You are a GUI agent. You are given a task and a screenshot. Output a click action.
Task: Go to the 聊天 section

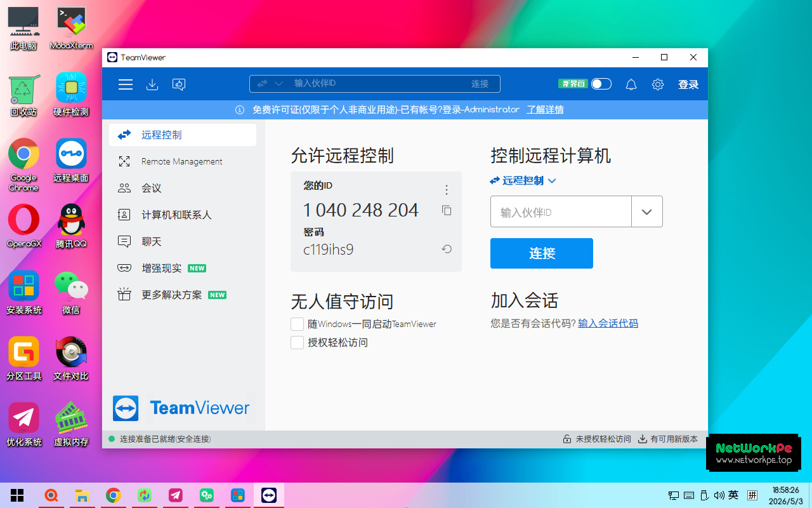[183, 241]
